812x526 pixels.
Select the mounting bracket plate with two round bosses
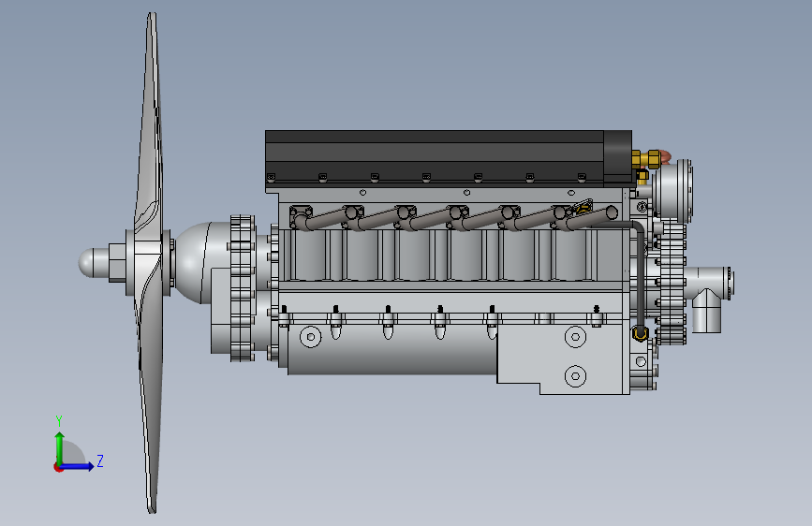pos(564,358)
